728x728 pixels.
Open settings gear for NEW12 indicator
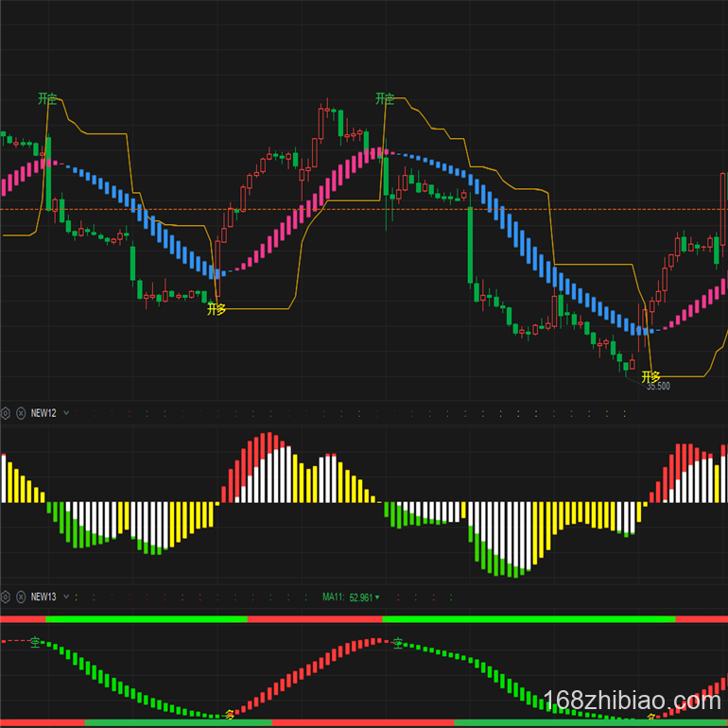coord(7,413)
